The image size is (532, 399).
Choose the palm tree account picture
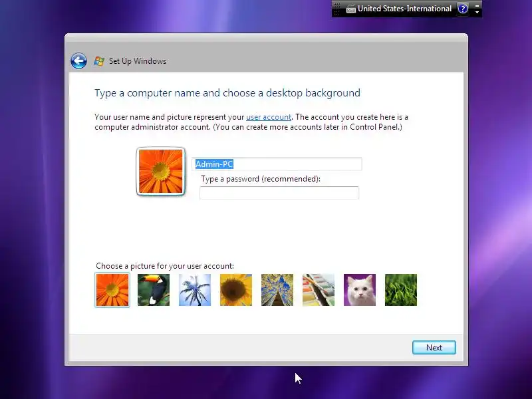point(195,290)
